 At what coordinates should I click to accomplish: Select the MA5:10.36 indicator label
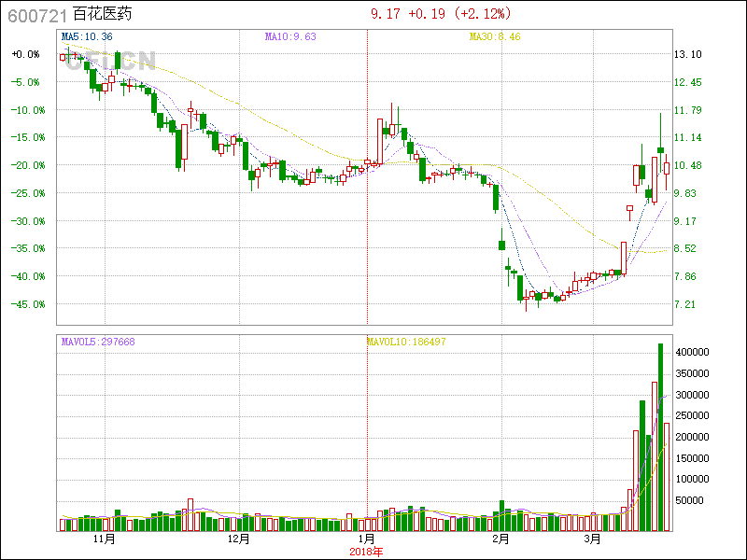click(87, 36)
